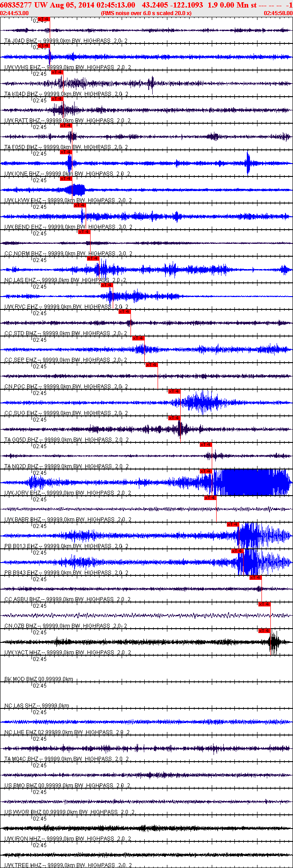Viewport: 293px width, 868px height.
Task: Click the red pick marker on CC SUG trace
Action: [x=174, y=391]
